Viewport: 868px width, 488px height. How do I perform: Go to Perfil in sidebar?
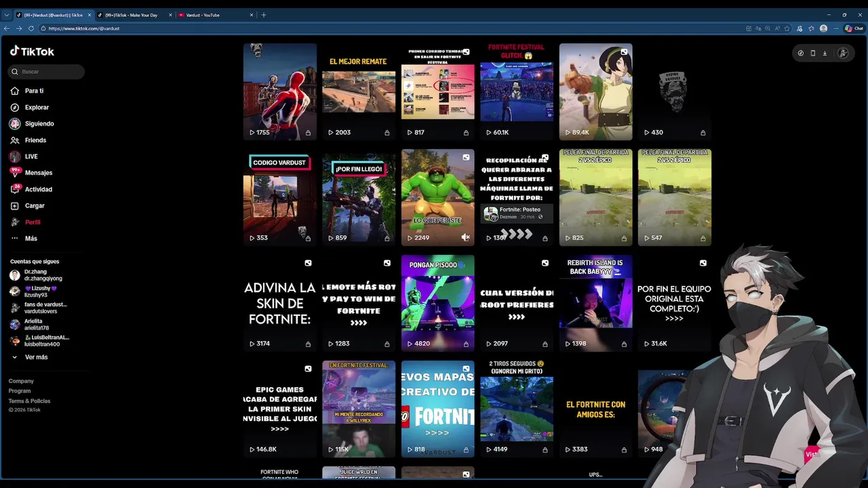click(x=26, y=222)
